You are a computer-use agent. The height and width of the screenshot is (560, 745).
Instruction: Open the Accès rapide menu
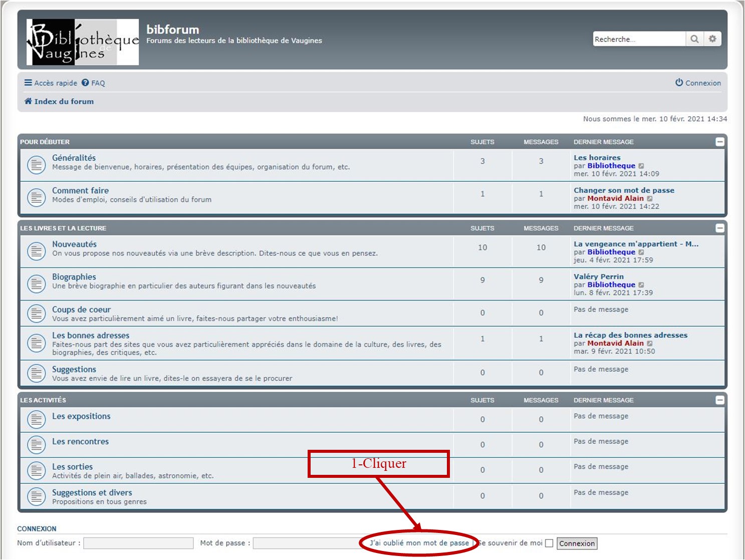[51, 83]
